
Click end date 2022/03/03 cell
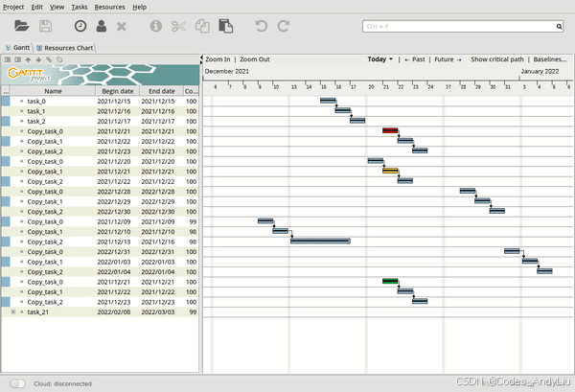(x=158, y=312)
